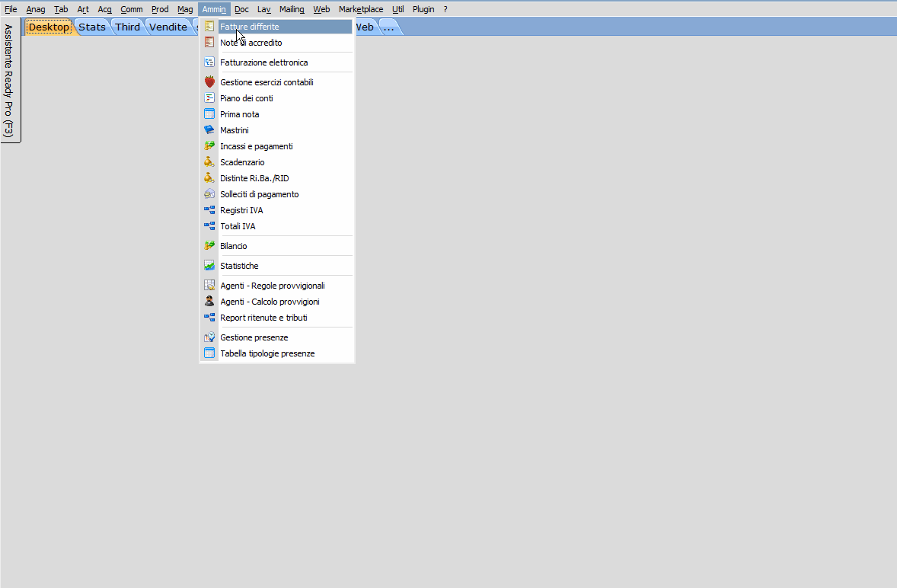
Task: Open the Prod menu
Action: click(160, 9)
